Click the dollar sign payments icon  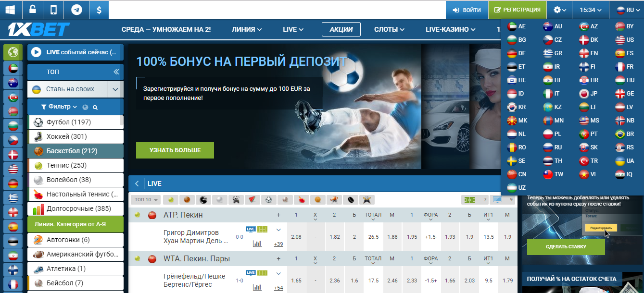[x=99, y=10]
